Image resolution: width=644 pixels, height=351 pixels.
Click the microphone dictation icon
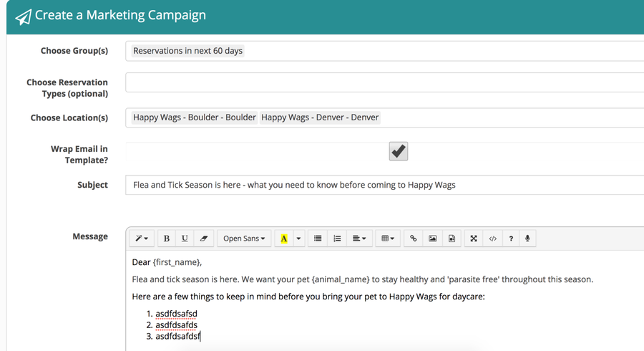[x=527, y=239]
